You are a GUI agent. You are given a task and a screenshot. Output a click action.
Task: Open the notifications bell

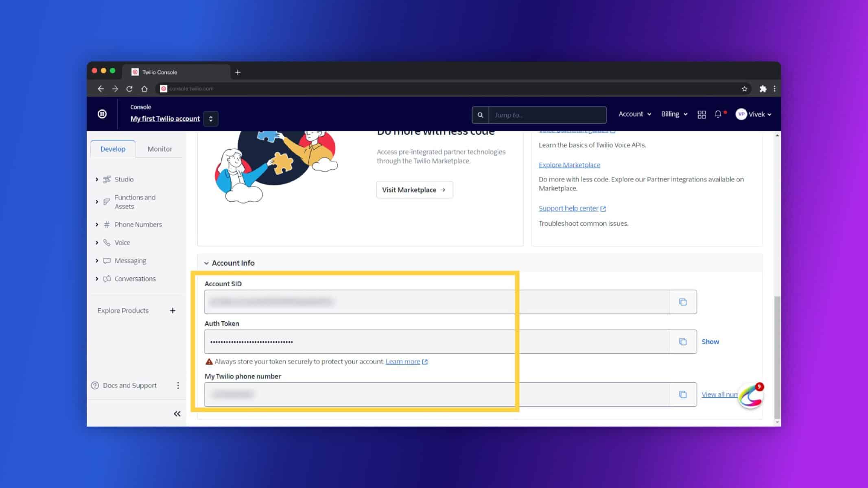(x=718, y=114)
